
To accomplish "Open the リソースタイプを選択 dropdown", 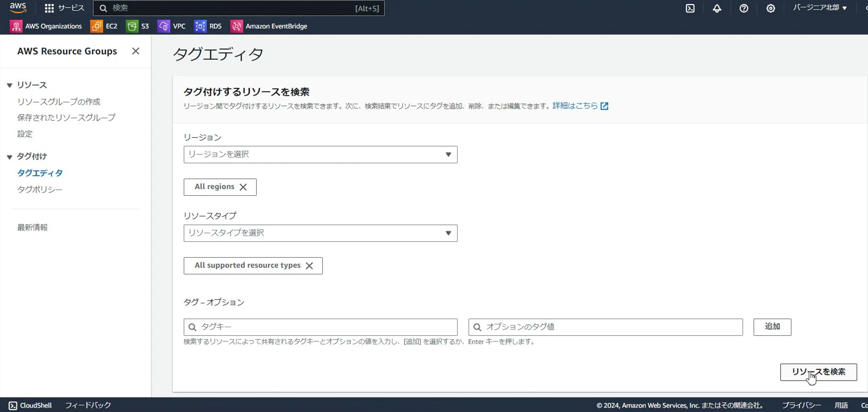I will click(x=320, y=233).
